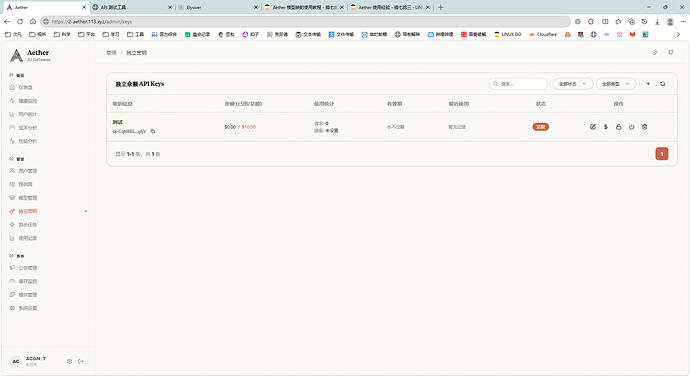This screenshot has width=690, height=376.
Task: Copy the sk- API key value
Action: click(x=153, y=131)
